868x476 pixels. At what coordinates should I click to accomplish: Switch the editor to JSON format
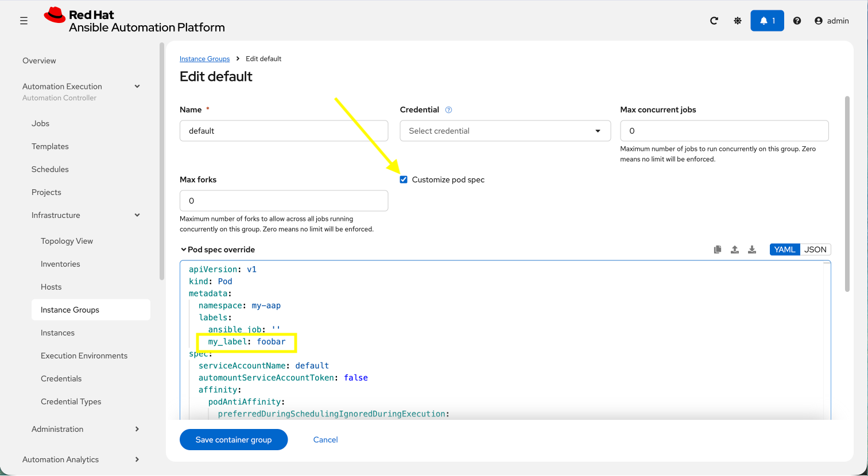[815, 249]
